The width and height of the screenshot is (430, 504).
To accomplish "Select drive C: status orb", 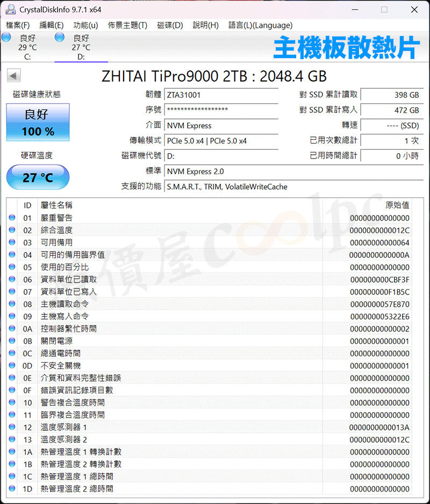I will (6, 37).
